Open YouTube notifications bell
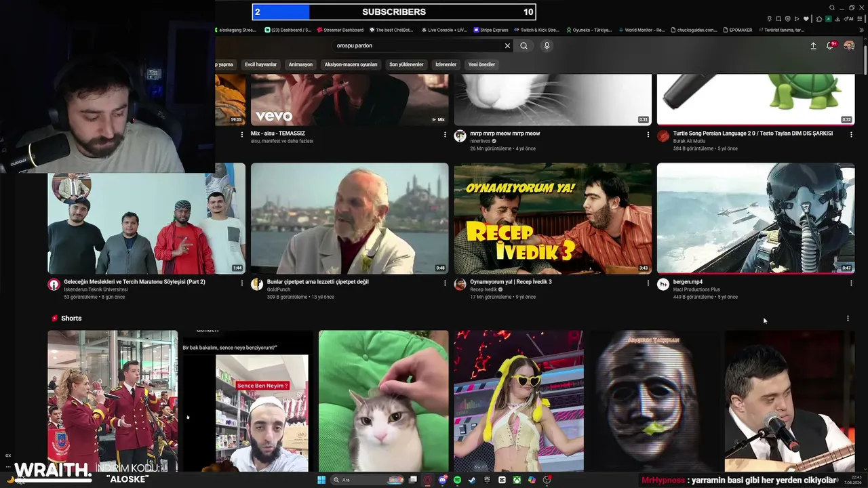The width and height of the screenshot is (868, 488). click(829, 45)
